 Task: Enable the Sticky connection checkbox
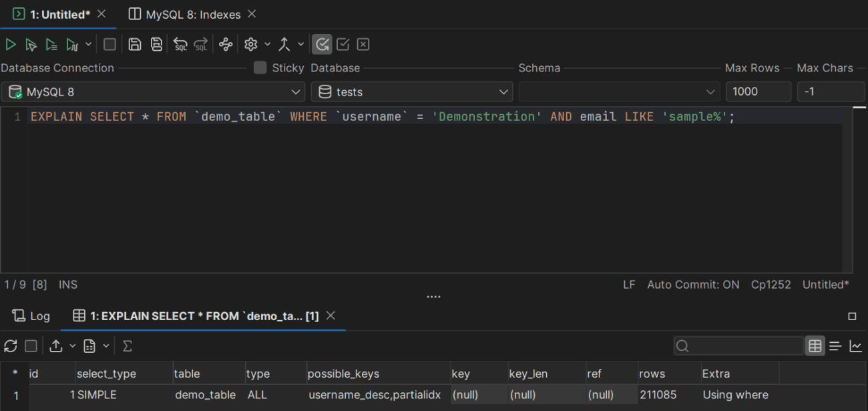(x=260, y=67)
